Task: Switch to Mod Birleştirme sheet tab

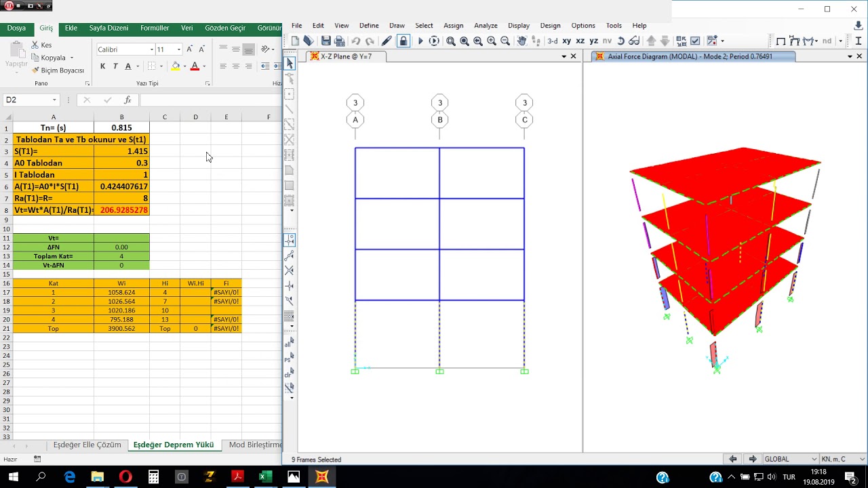Action: pyautogui.click(x=255, y=445)
